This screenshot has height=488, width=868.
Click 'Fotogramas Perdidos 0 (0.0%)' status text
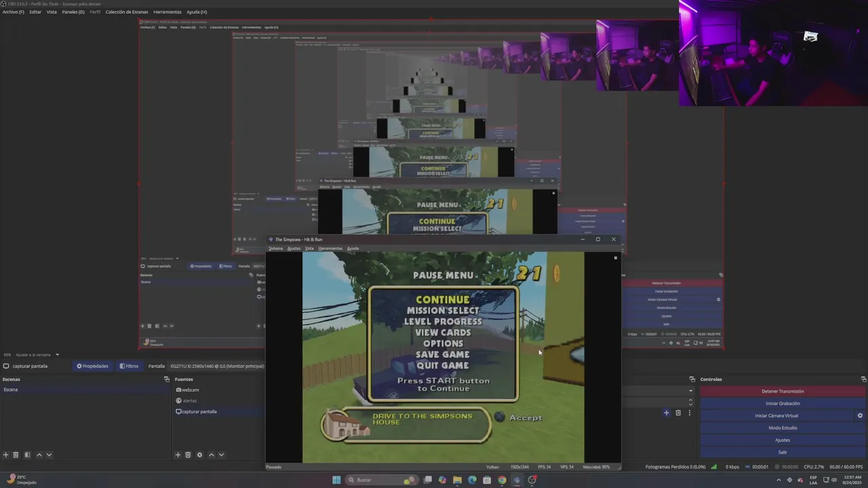pyautogui.click(x=675, y=466)
